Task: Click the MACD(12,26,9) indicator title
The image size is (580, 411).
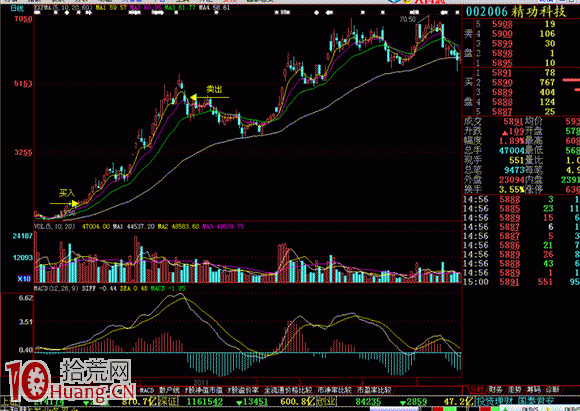Action: (57, 288)
